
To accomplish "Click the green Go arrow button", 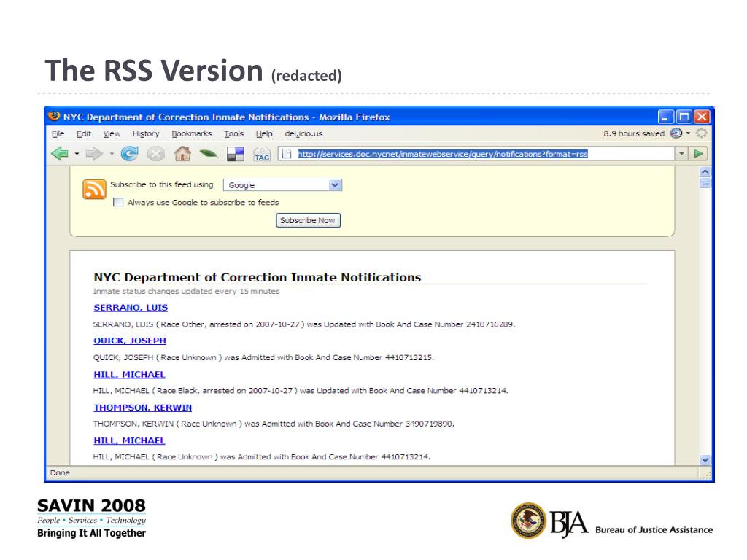I will [x=699, y=153].
